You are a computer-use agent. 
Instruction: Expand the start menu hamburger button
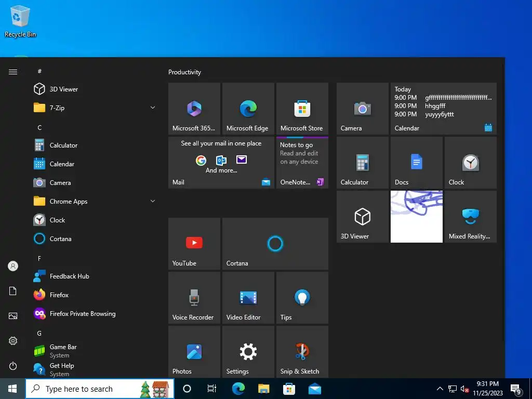point(13,72)
